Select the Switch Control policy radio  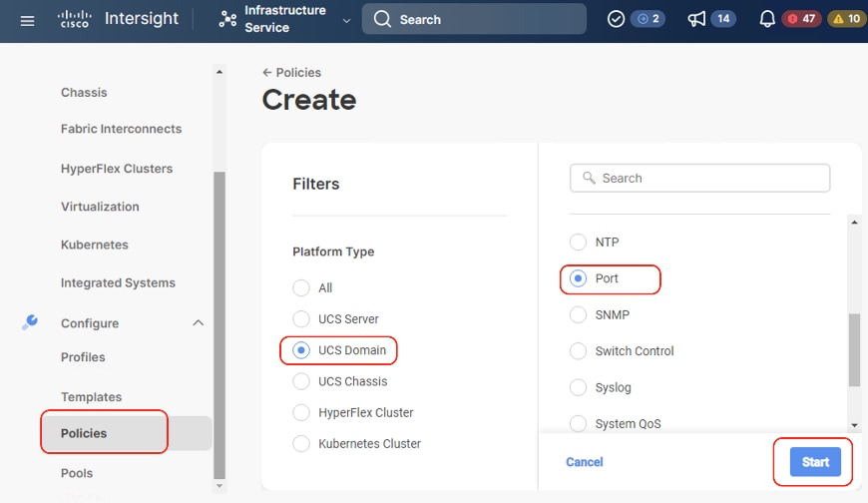(578, 351)
